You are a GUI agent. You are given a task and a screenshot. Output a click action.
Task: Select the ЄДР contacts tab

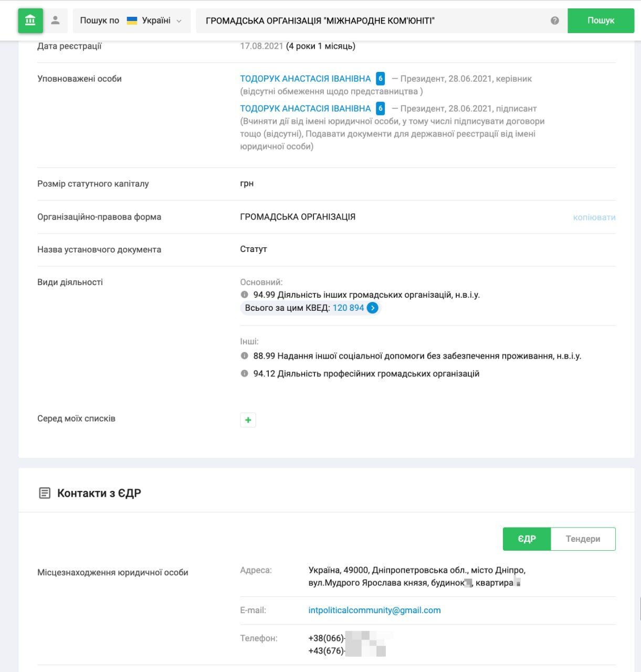527,539
